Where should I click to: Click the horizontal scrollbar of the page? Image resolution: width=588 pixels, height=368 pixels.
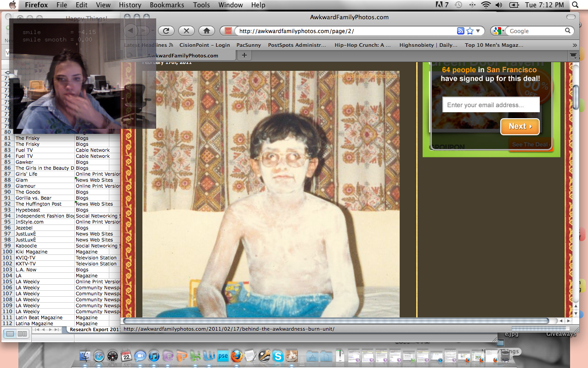[335, 321]
